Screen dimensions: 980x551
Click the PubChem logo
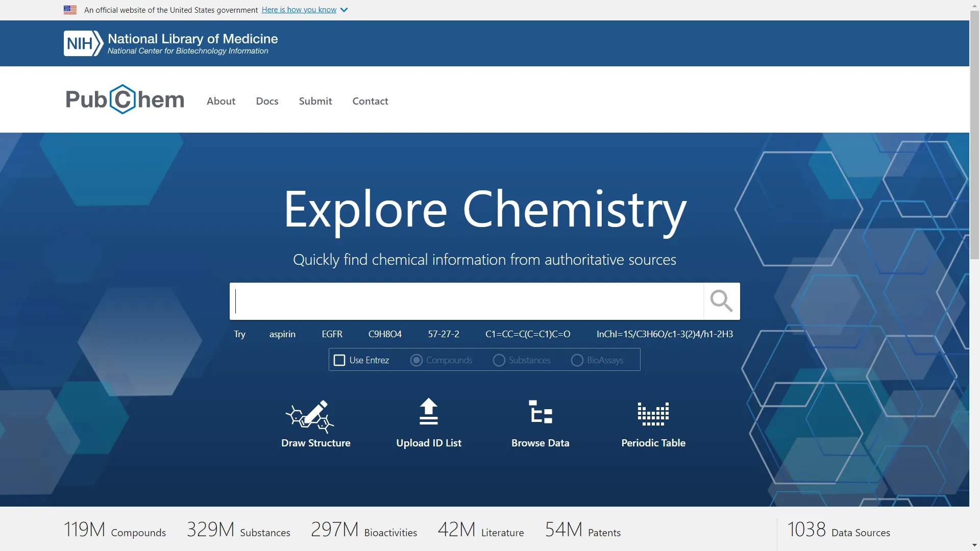coord(124,99)
